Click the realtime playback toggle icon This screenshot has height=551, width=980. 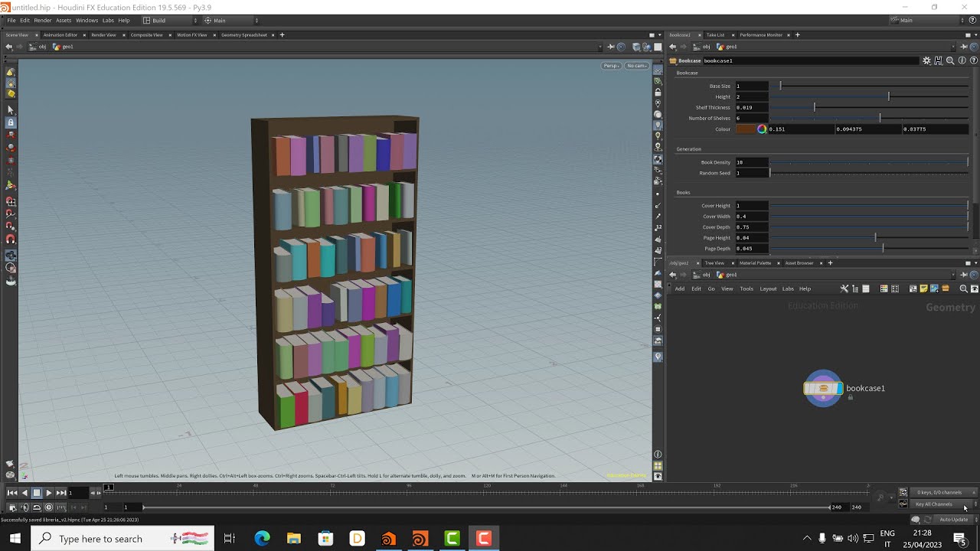[x=49, y=507]
